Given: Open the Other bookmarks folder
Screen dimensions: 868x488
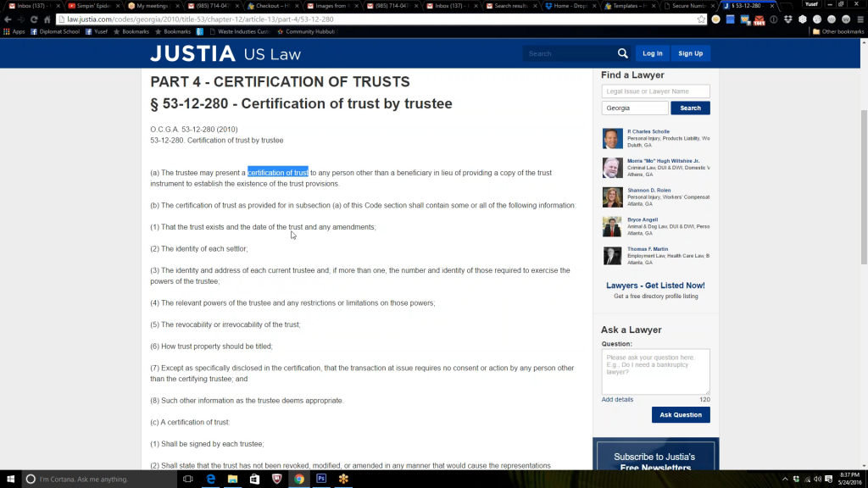Looking at the screenshot, I should (837, 31).
